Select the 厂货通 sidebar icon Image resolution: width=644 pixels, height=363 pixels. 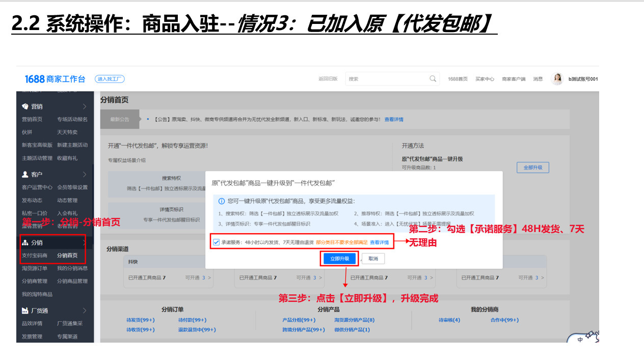click(25, 311)
